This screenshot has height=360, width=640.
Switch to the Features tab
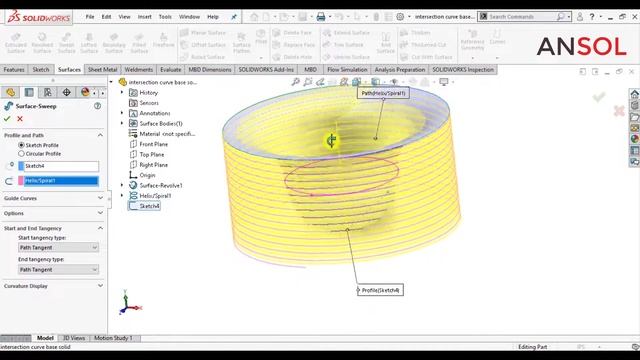[x=14, y=69]
